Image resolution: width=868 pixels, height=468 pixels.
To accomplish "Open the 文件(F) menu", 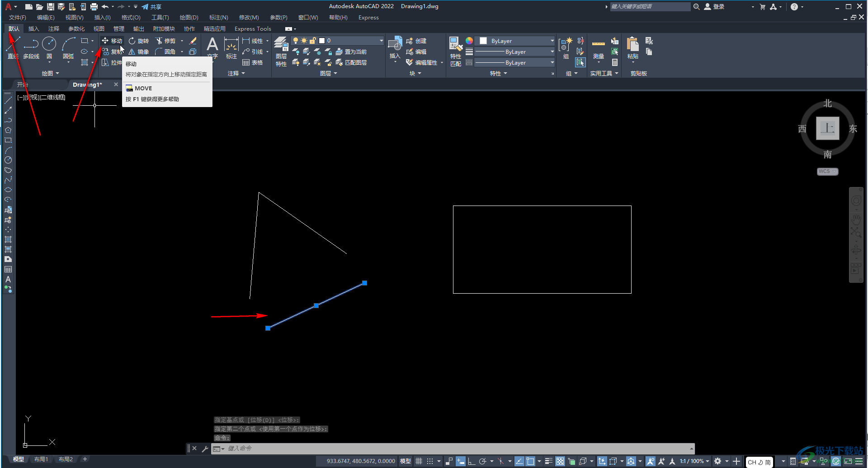I will click(x=18, y=18).
